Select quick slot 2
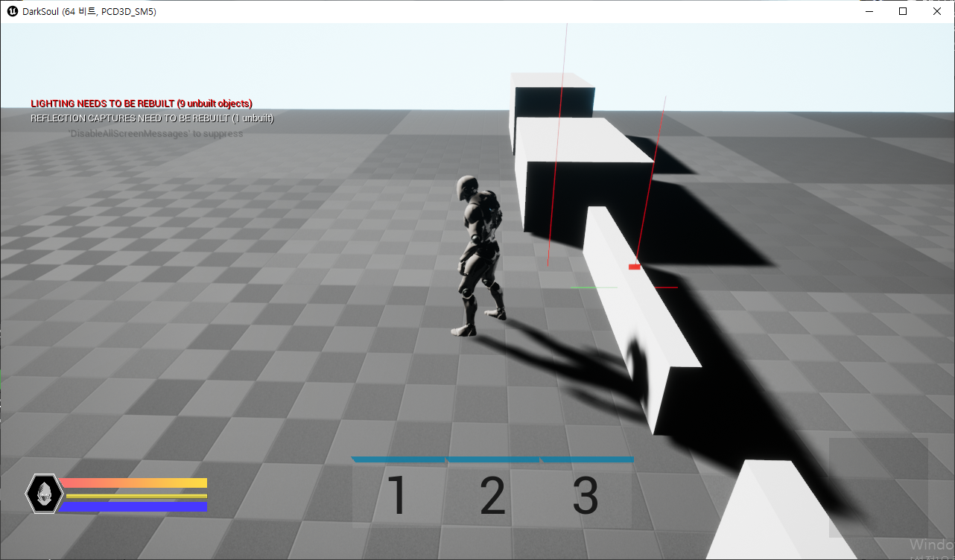Screen dimensions: 955x560 click(x=492, y=494)
